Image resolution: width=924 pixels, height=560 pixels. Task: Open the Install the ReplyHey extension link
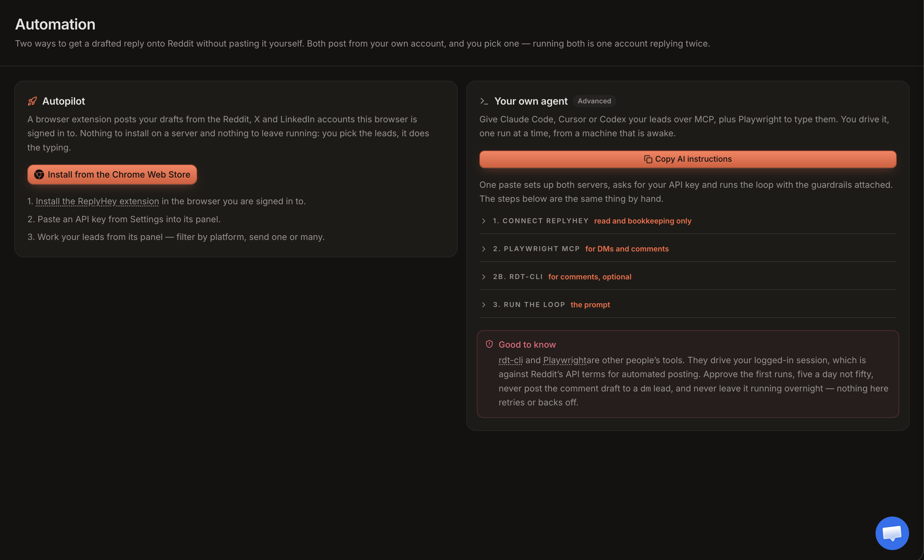pos(97,201)
